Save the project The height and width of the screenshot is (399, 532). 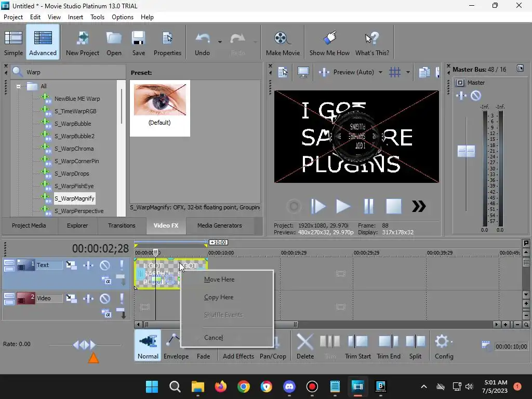point(138,43)
